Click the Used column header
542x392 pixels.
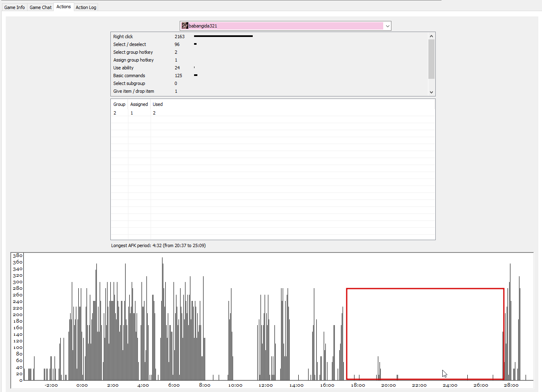pos(158,104)
